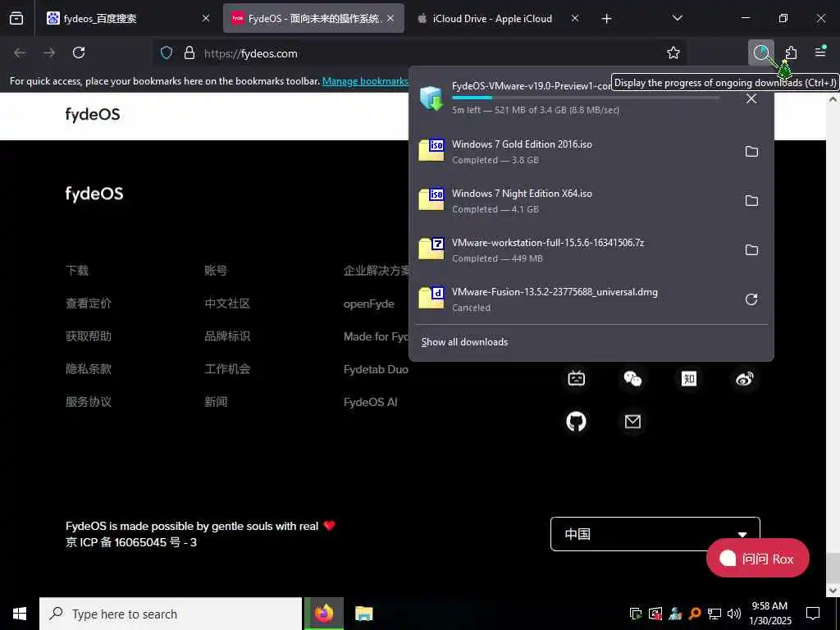Go back with the back arrow

point(20,52)
